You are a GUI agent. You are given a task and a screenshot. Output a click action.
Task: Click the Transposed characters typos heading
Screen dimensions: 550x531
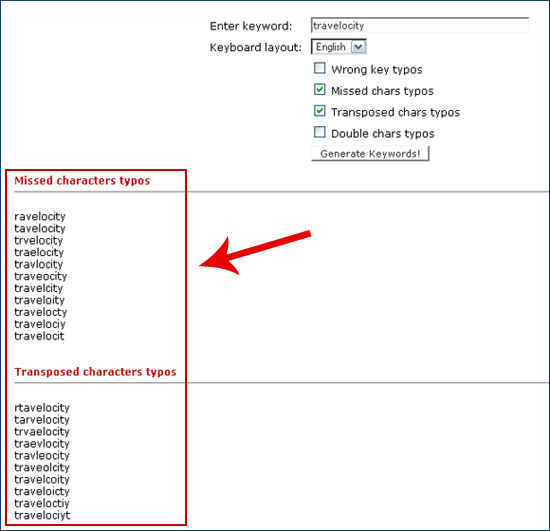[95, 372]
